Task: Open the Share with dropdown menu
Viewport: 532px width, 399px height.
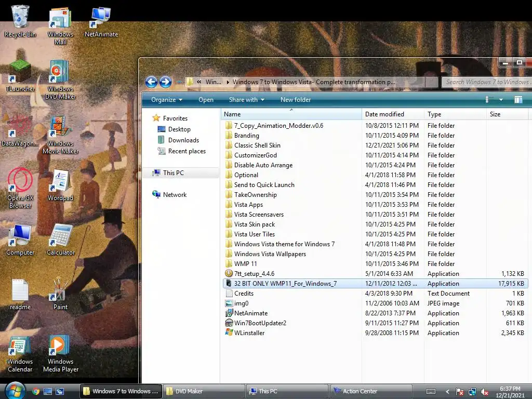Action: (246, 99)
